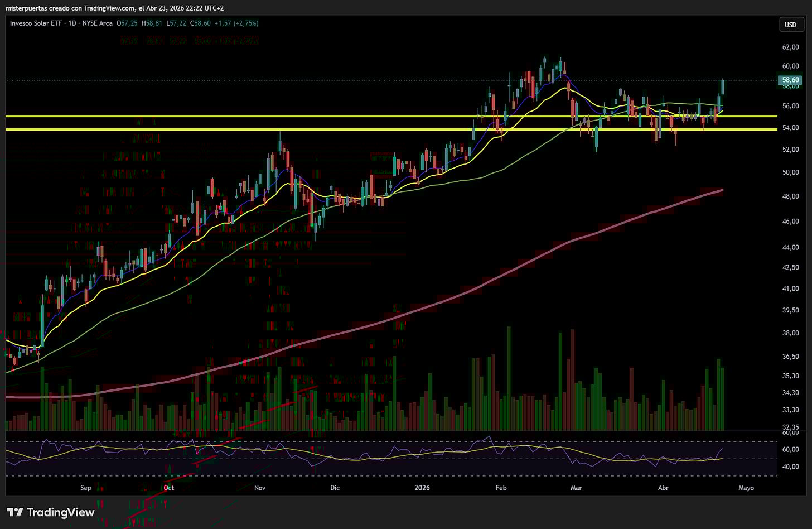Click 60,00 on the RSI scale

point(791,449)
